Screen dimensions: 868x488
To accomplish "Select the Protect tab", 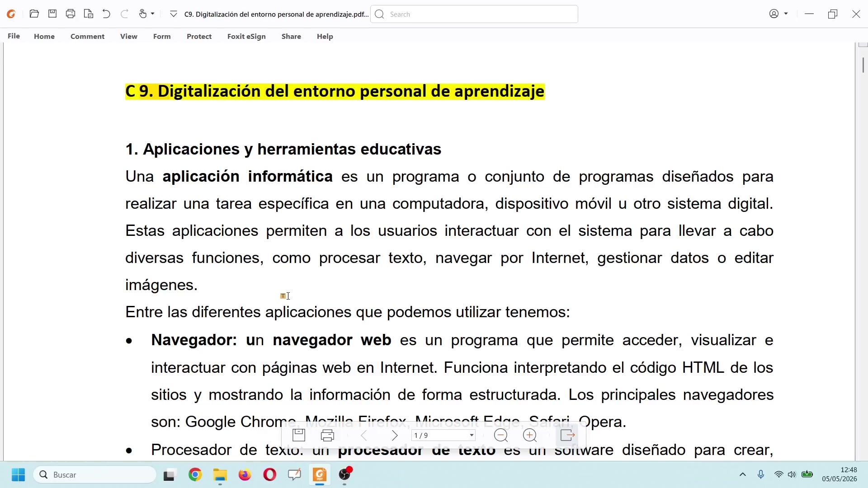I will 199,37.
